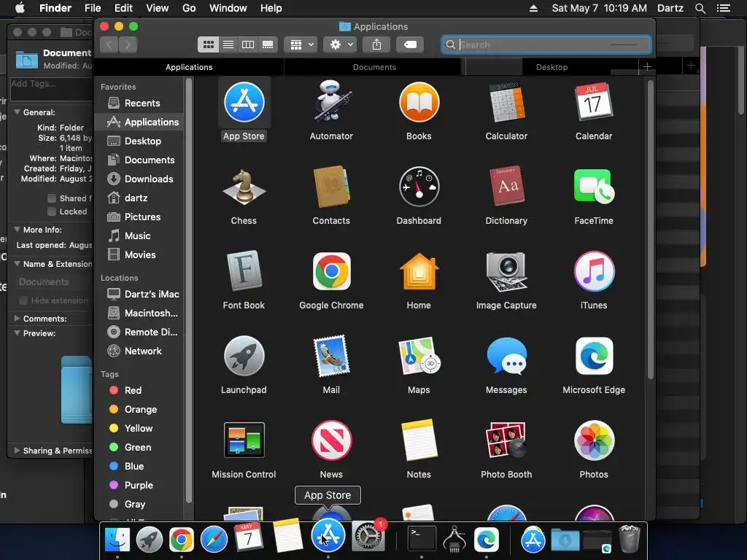
Task: Select the Messages application icon
Action: [x=506, y=356]
